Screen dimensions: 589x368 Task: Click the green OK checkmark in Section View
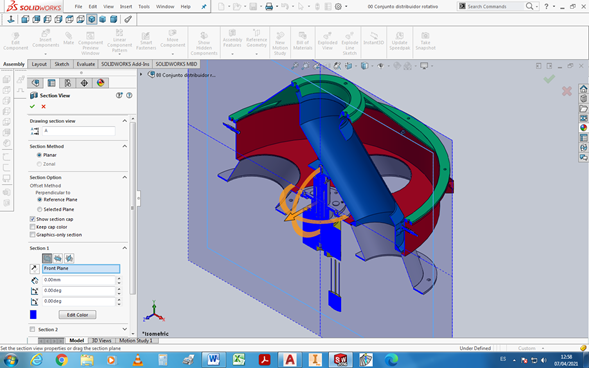point(32,107)
